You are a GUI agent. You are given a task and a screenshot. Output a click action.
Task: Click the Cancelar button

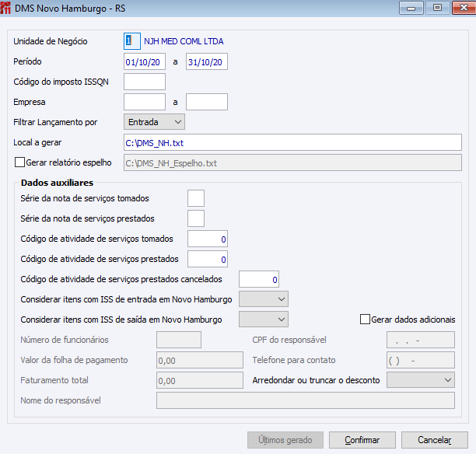click(x=435, y=440)
